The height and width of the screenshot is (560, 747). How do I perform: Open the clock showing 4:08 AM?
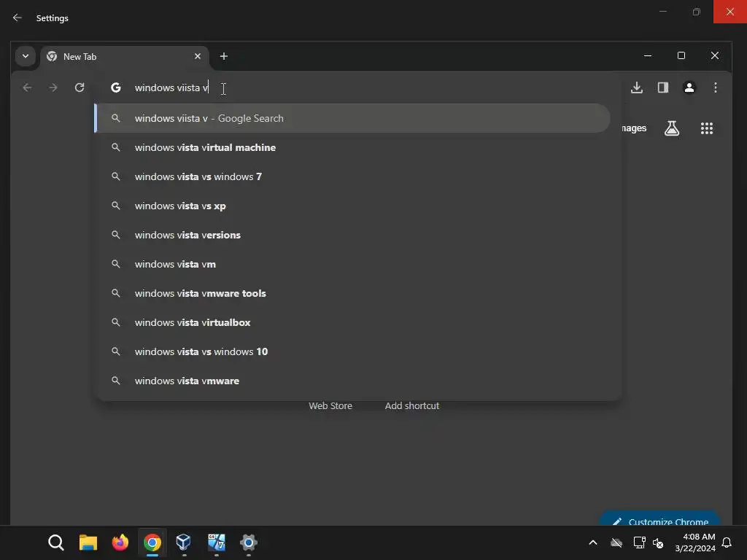pos(695,542)
